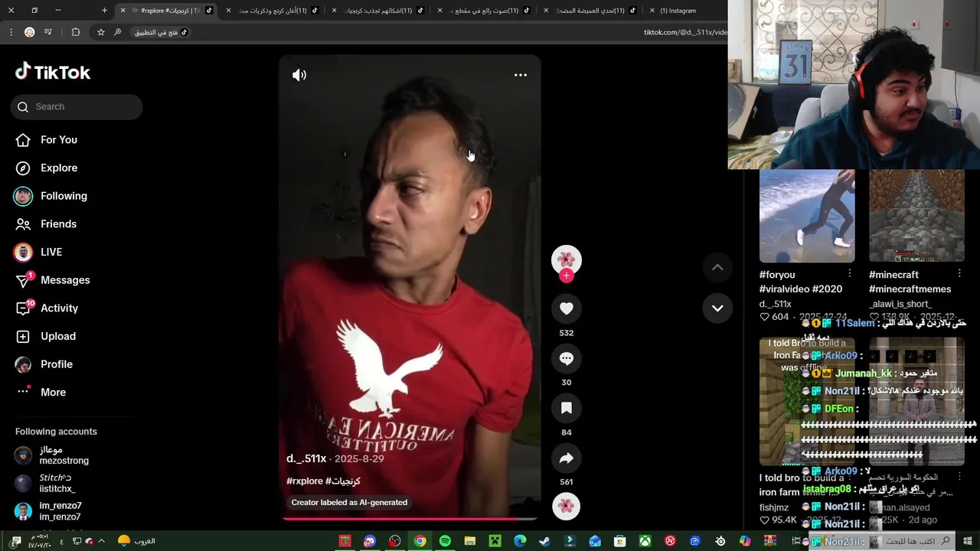Screen dimensions: 980x551
Task: Open the video's three-dot options menu
Action: (521, 75)
